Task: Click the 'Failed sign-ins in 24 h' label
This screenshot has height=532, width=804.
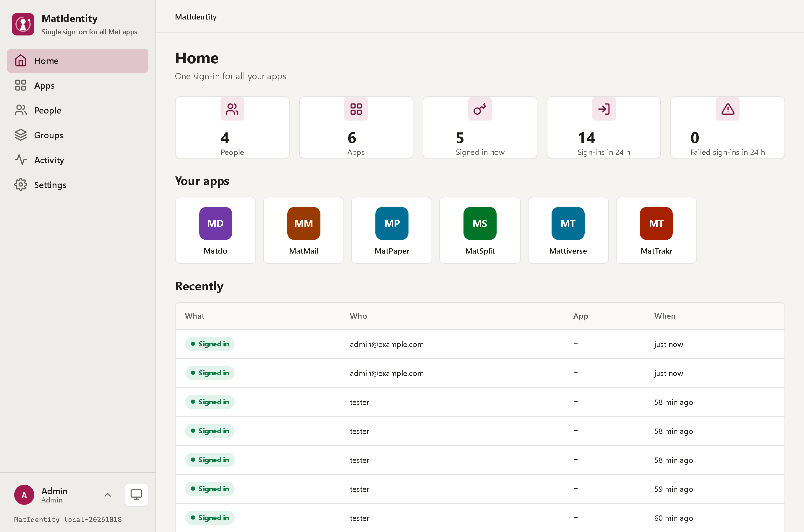Action: (x=728, y=152)
